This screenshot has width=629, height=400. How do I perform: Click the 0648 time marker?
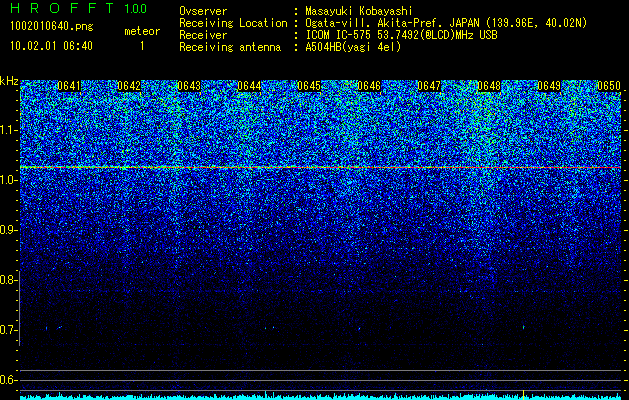[x=489, y=86]
